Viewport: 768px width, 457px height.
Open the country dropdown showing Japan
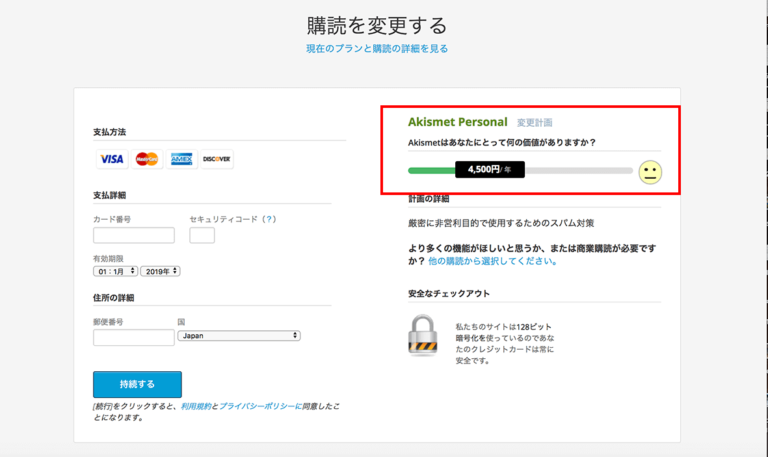239,336
